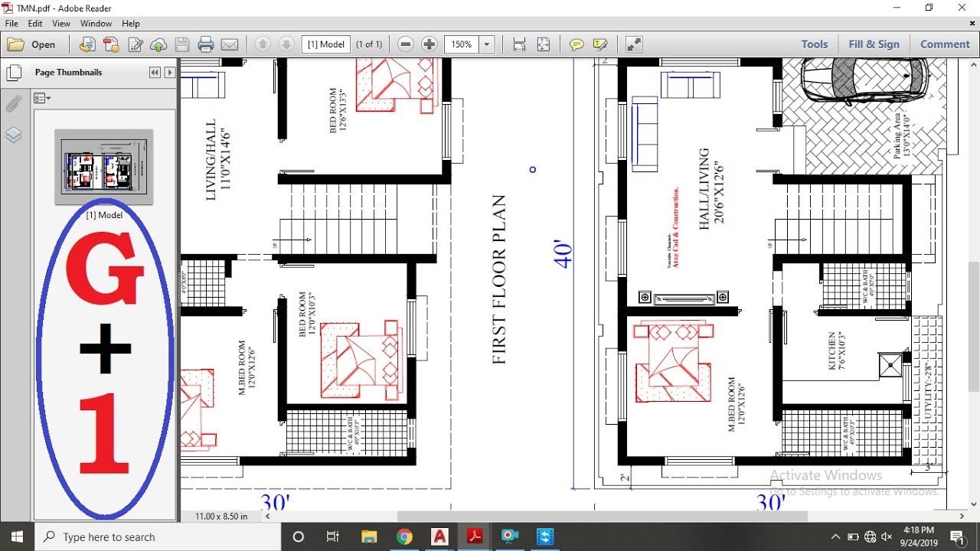Go to previous page with up arrow

click(x=263, y=44)
